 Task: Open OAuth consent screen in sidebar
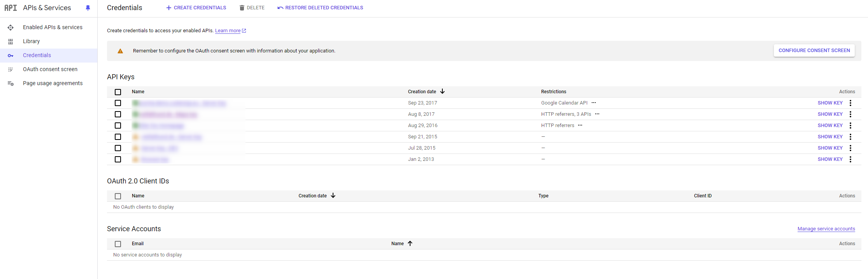click(x=50, y=69)
